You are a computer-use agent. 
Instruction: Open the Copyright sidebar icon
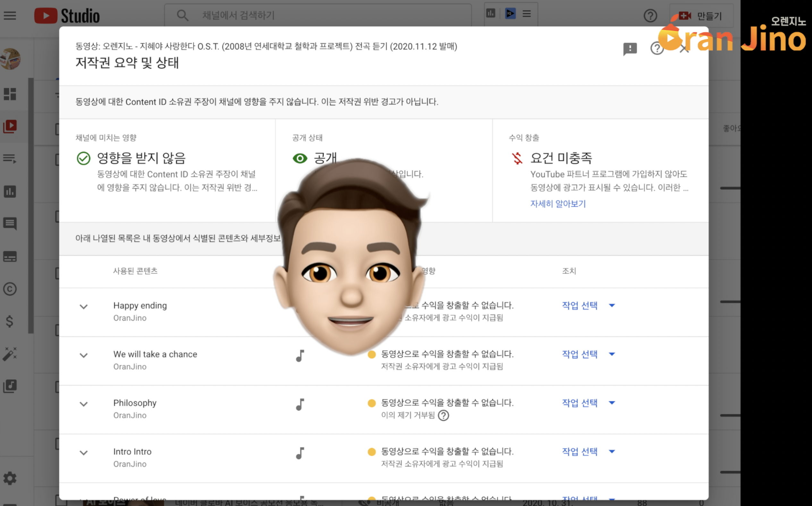point(10,289)
